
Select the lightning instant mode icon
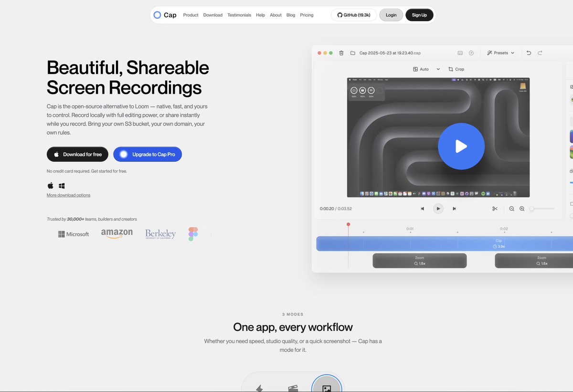[259, 388]
